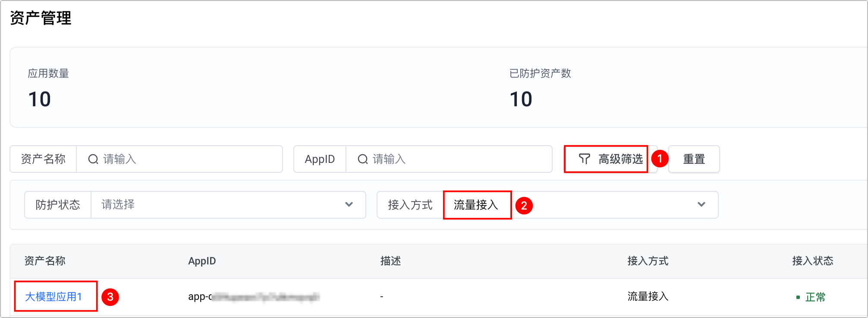Click the green status dot beside 正常
868x318 pixels.
point(798,297)
